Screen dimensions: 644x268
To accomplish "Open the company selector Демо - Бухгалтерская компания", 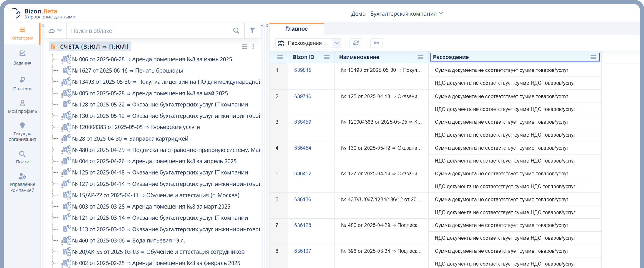I will pyautogui.click(x=397, y=14).
